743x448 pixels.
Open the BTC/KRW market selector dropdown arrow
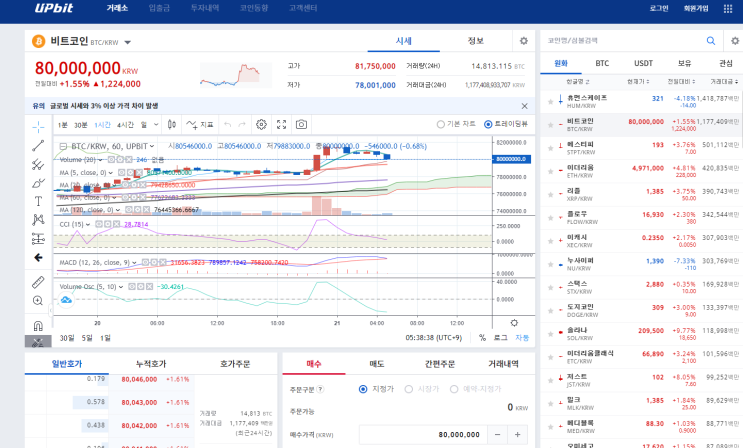(x=127, y=42)
